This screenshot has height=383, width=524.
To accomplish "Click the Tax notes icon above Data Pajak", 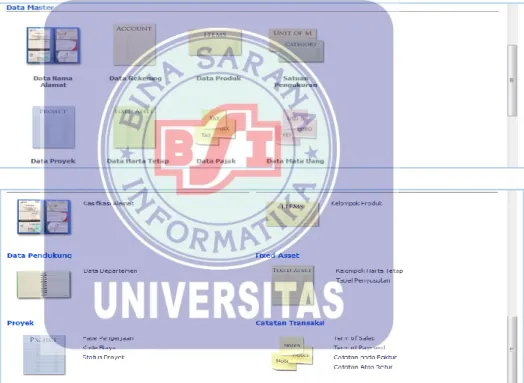I will click(215, 129).
